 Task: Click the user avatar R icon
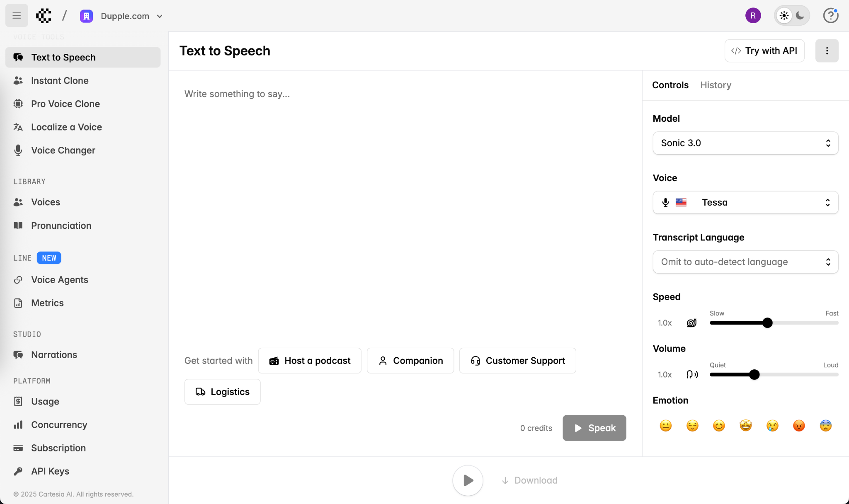753,16
